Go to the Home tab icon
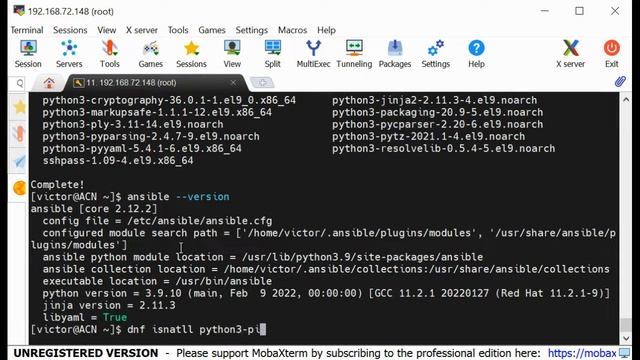This screenshot has height=360, width=640. tap(49, 83)
